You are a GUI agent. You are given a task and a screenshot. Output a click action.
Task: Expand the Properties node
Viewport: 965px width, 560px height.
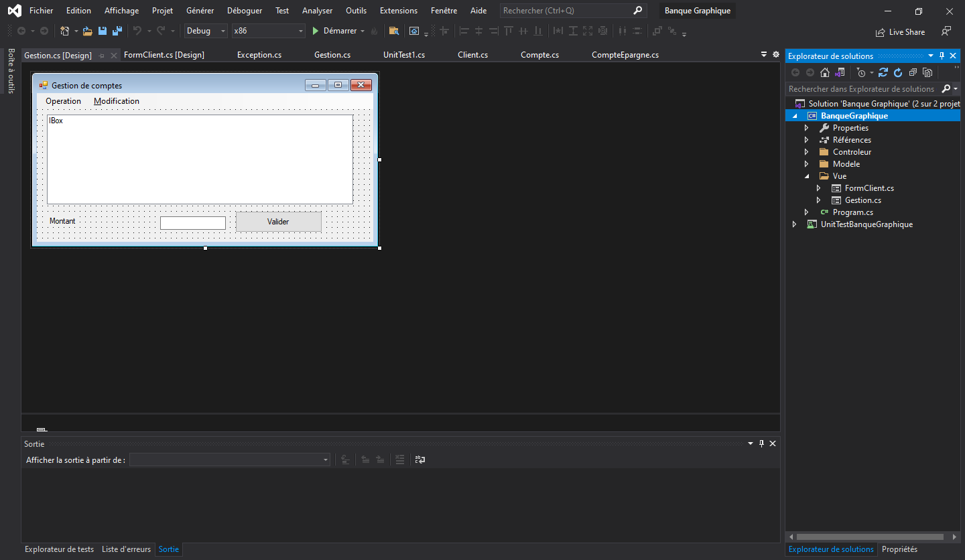[x=806, y=128]
